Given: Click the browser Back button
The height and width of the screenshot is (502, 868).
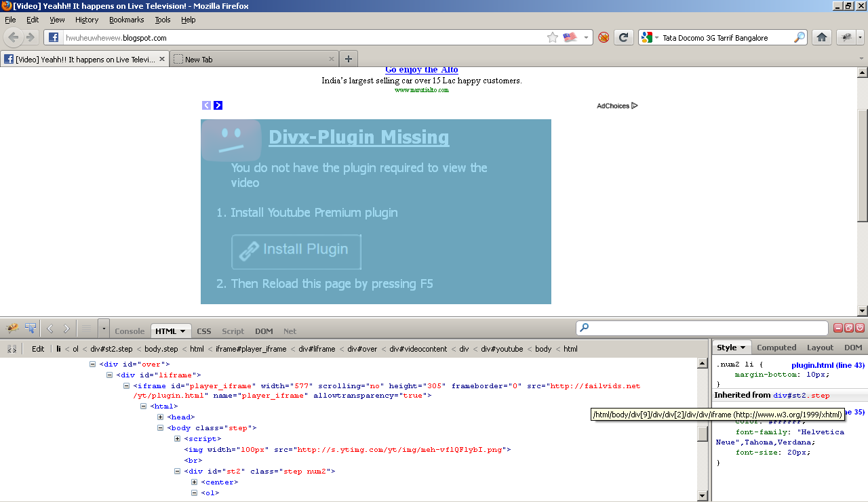Looking at the screenshot, I should coord(13,37).
